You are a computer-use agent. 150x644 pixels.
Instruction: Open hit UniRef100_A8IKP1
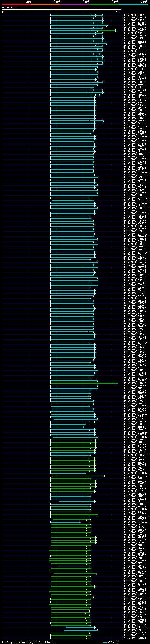(135, 77)
